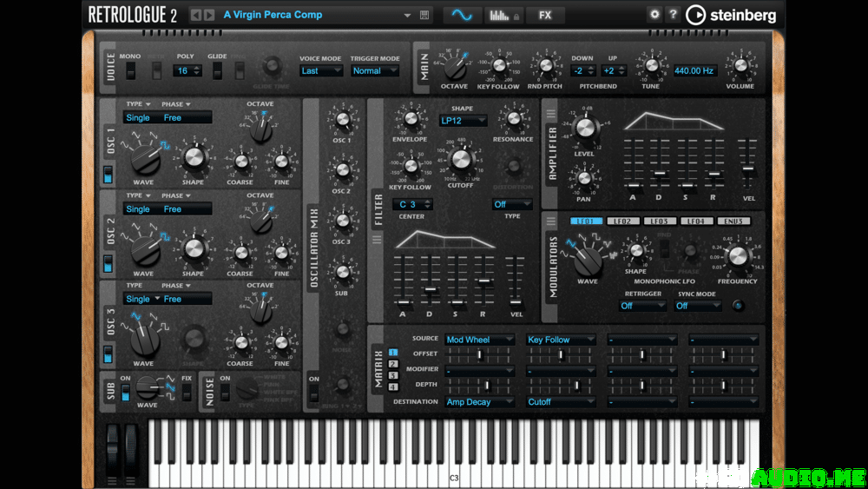Toggle the Sub oscillator On switch
This screenshot has width=868, height=489.
(126, 392)
